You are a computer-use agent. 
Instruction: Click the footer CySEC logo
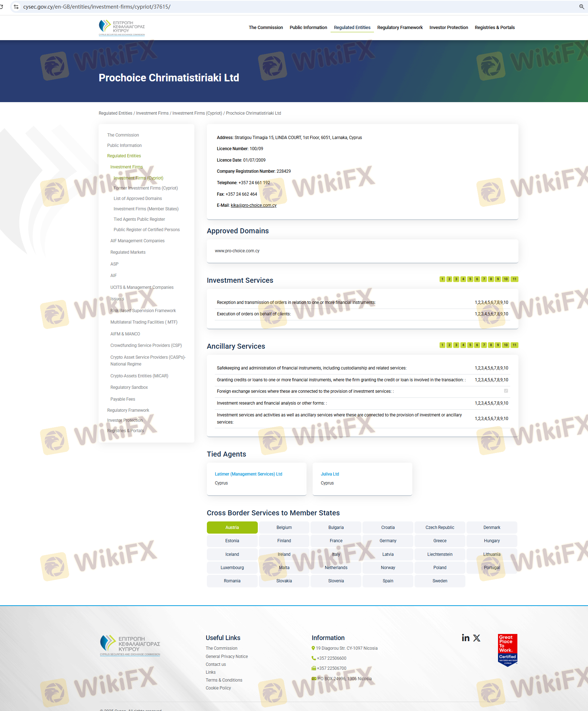coord(130,646)
